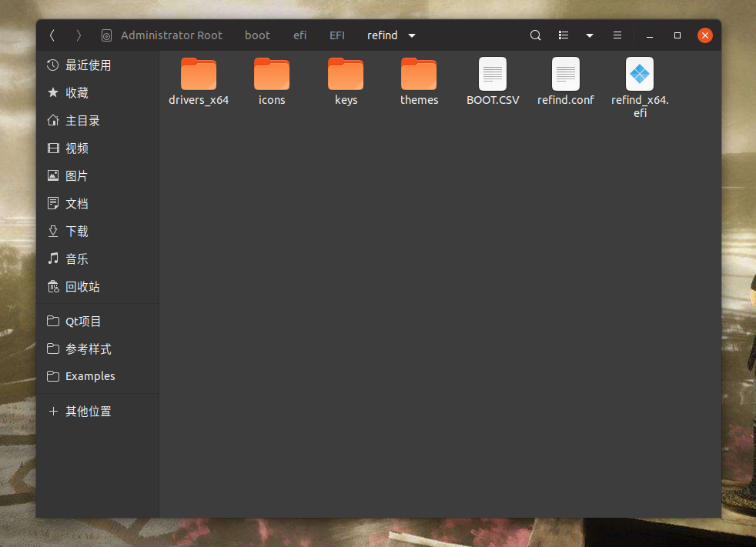Screen dimensions: 756x547
Task: Open the search icon in the toolbar
Action: (535, 35)
